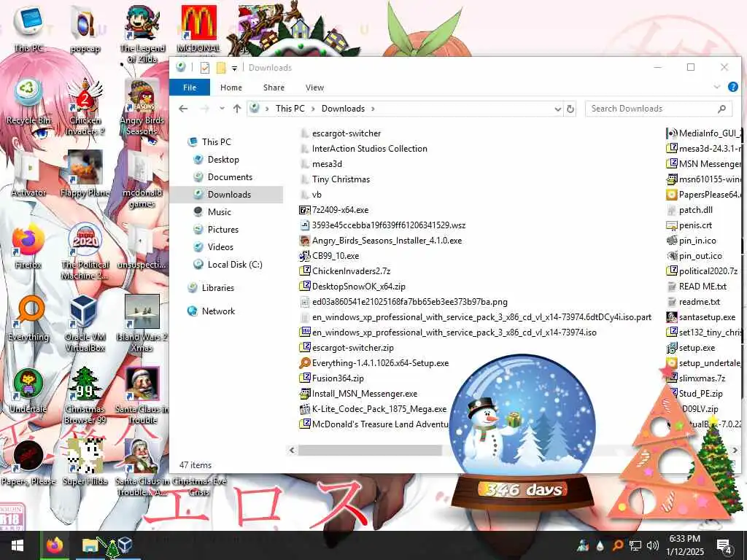This screenshot has width=747, height=560.
Task: Select Documents in the navigation pane
Action: [x=230, y=177]
